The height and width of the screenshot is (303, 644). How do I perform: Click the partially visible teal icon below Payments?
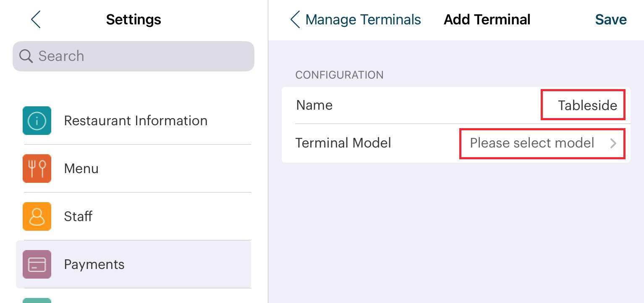37,300
